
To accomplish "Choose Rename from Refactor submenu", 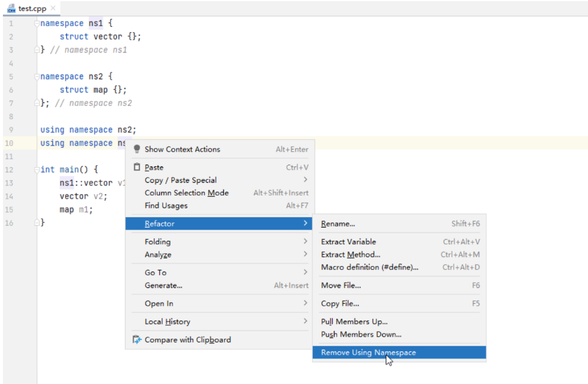I will click(x=338, y=224).
